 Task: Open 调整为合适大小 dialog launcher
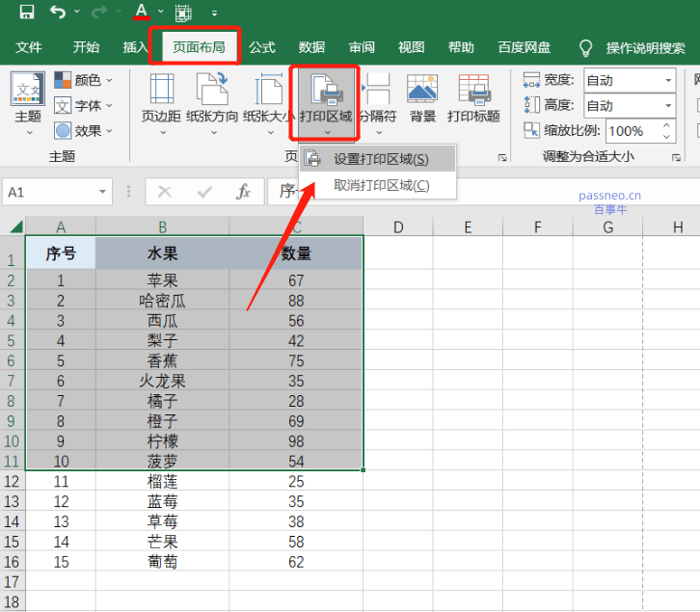(x=676, y=157)
